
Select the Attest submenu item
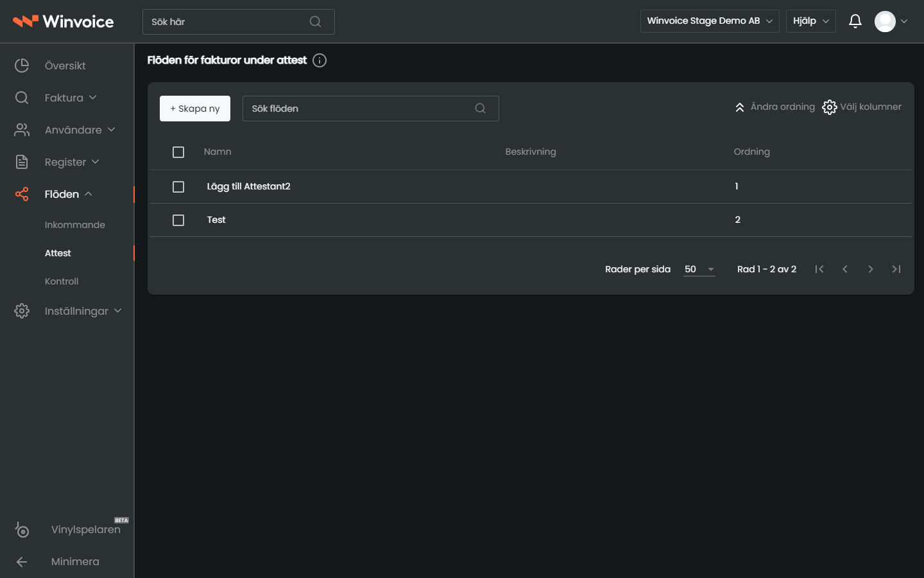[x=58, y=253]
